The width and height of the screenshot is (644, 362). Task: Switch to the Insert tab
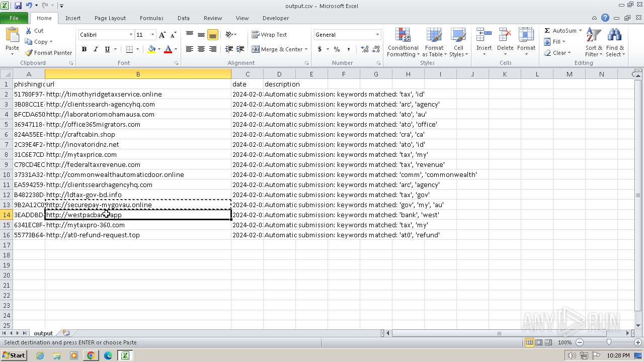(x=73, y=18)
